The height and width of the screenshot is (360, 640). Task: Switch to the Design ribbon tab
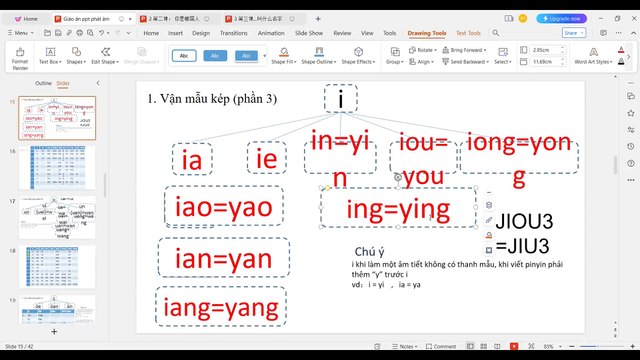[x=201, y=33]
